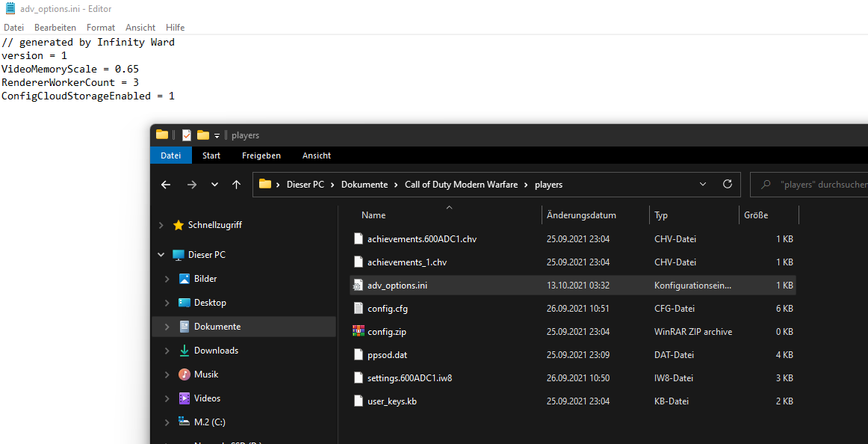Click the back navigation arrow
The width and height of the screenshot is (868, 444).
tap(165, 184)
